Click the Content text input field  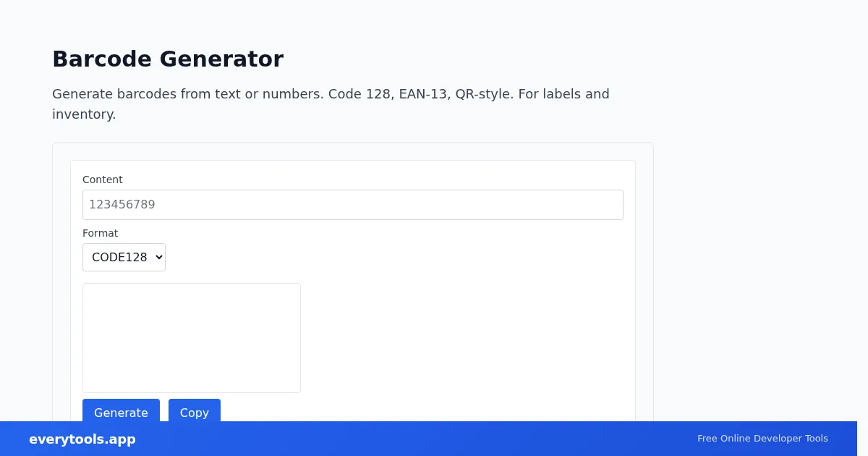352,205
